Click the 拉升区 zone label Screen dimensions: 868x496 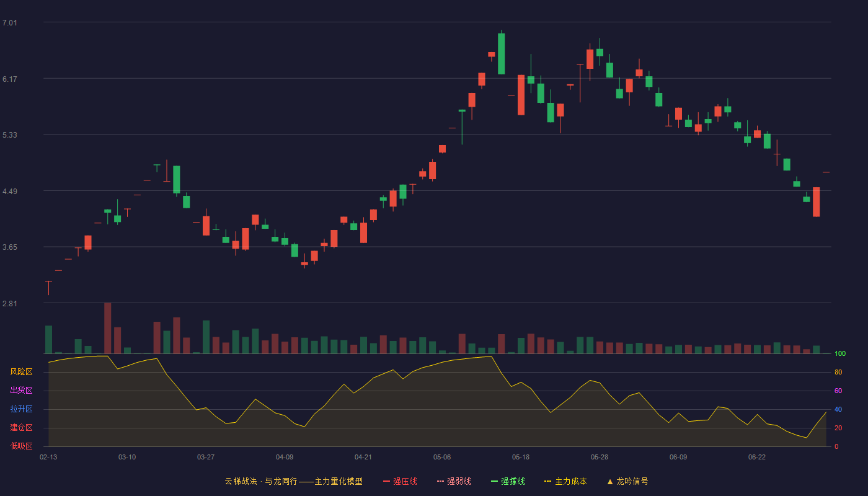click(21, 409)
